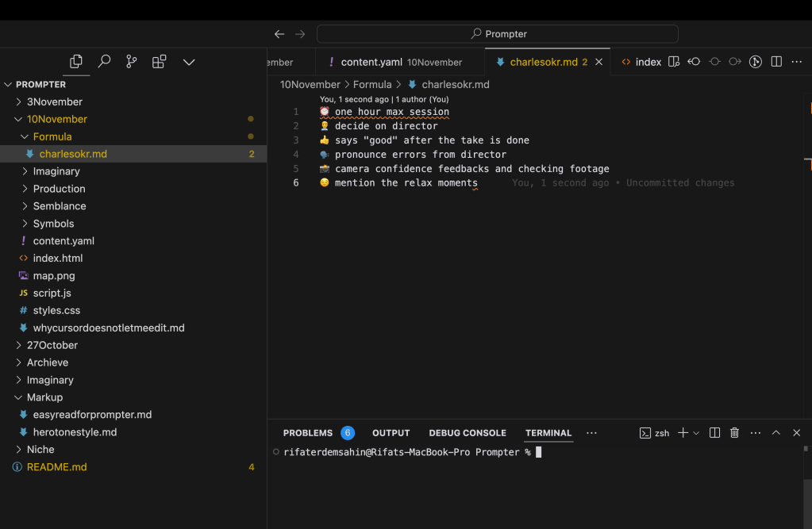Open editor more actions ellipsis

(x=796, y=62)
